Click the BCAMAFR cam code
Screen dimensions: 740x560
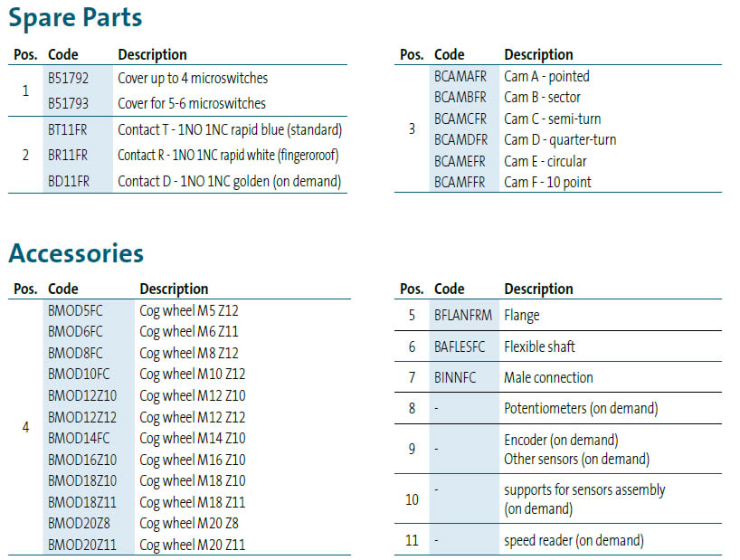[x=460, y=77]
